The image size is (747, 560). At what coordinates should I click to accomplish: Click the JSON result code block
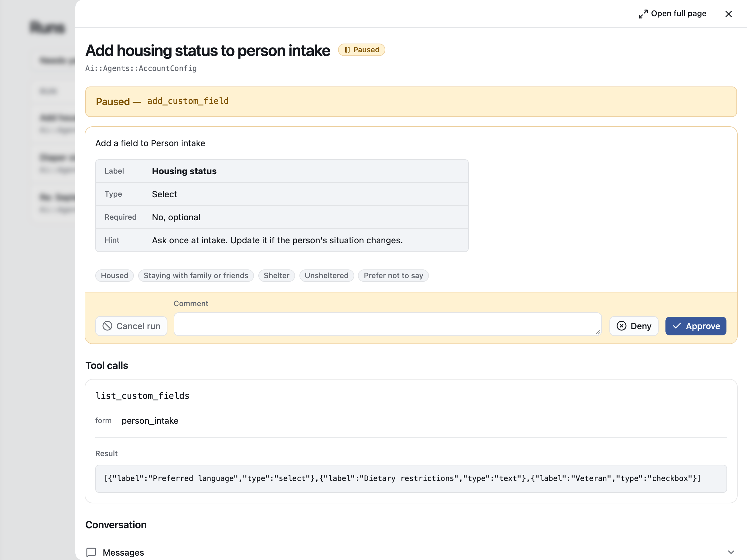point(411,479)
